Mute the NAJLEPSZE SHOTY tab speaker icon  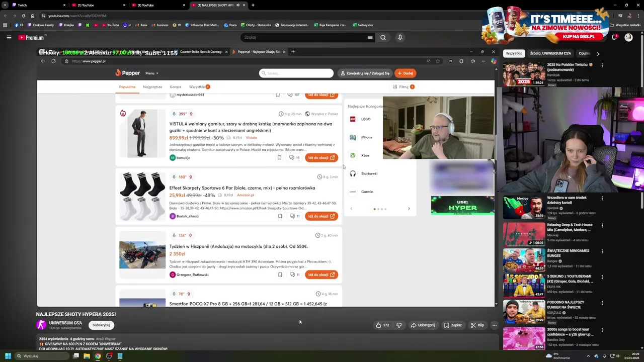238,5
